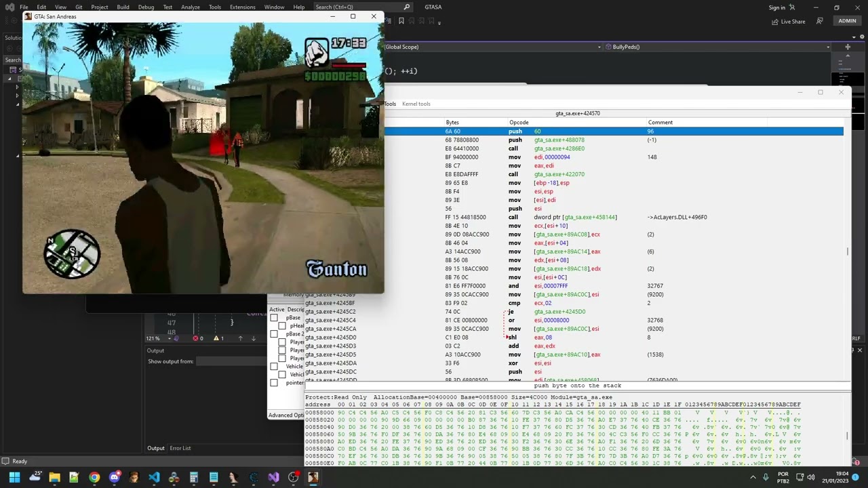Viewport: 868px width, 488px height.
Task: Click the Bytes column header
Action: click(x=452, y=122)
